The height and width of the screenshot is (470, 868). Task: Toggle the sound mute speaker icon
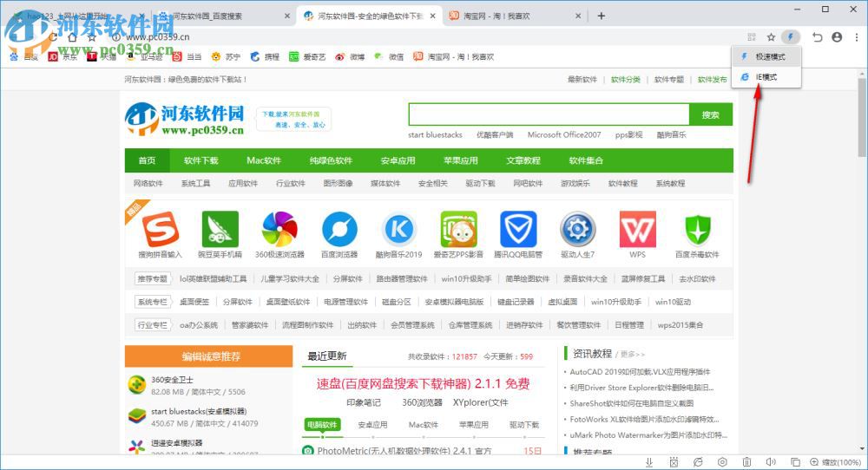[771, 461]
